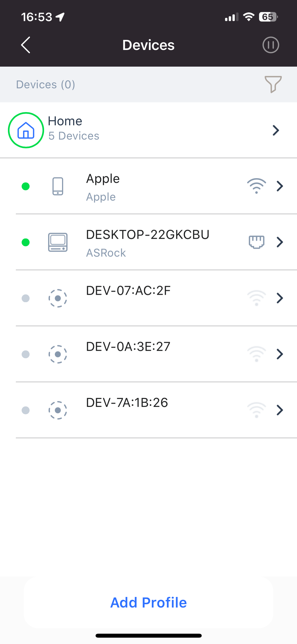This screenshot has width=297, height=644.
Task: Open Apple device details chevron
Action: (280, 186)
